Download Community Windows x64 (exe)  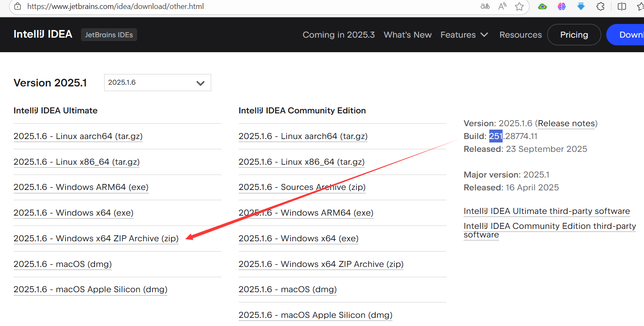pyautogui.click(x=299, y=238)
